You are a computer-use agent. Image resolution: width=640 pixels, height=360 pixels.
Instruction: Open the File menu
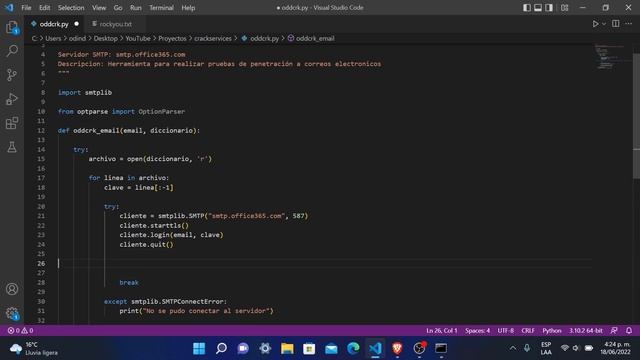26,7
